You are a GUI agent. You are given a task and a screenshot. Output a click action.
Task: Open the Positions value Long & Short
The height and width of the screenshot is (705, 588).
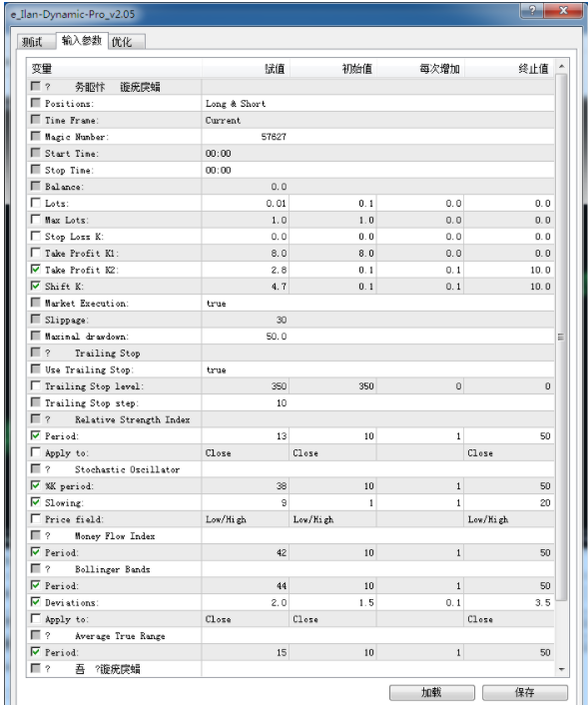[236, 104]
